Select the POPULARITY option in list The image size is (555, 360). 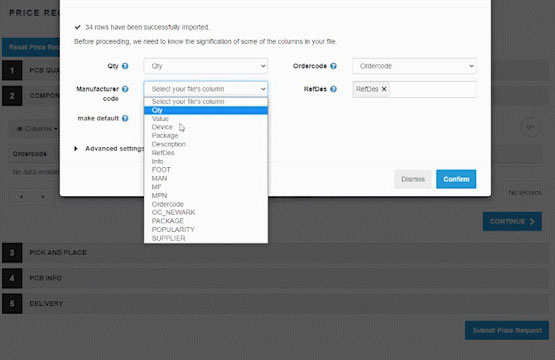pyautogui.click(x=206, y=229)
